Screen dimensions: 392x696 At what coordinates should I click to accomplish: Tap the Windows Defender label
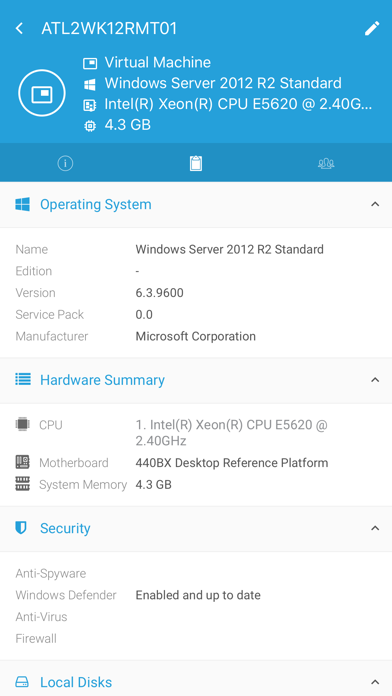point(66,595)
